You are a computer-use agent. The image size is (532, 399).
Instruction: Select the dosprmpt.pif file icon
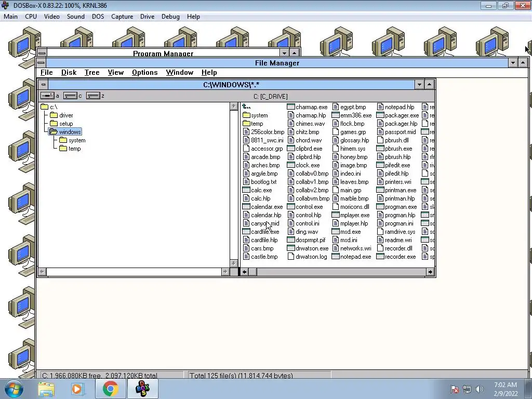291,240
